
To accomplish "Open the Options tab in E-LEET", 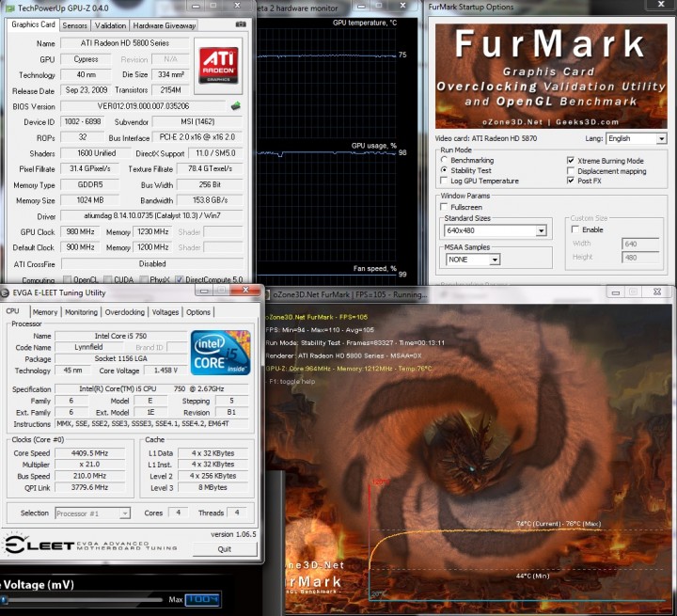I will point(198,312).
